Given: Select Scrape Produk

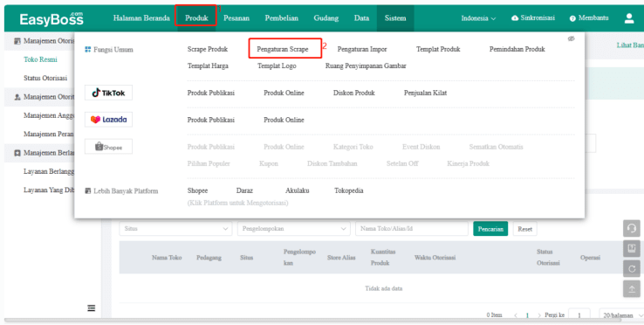Looking at the screenshot, I should pyautogui.click(x=208, y=49).
